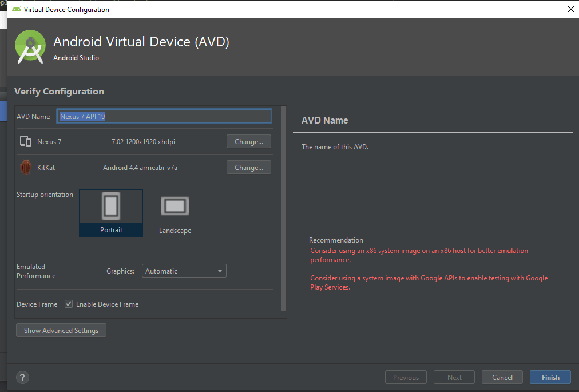The width and height of the screenshot is (579, 392).
Task: Click the Next button
Action: pyautogui.click(x=454, y=377)
